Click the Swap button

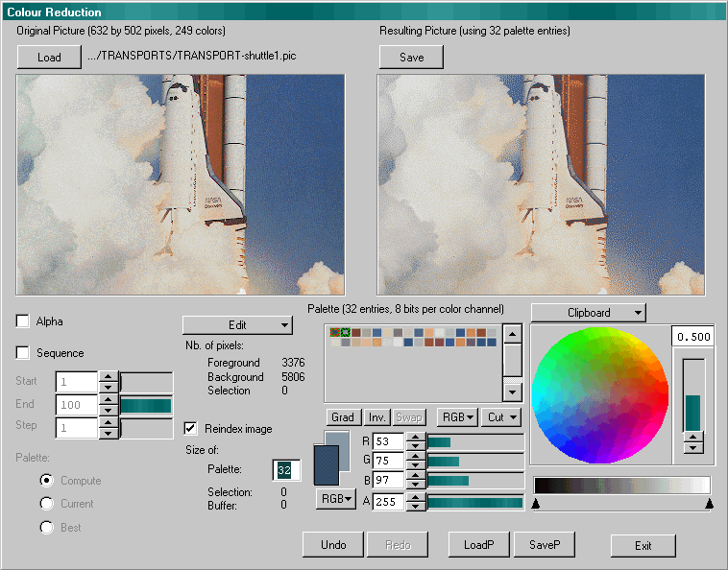[408, 417]
